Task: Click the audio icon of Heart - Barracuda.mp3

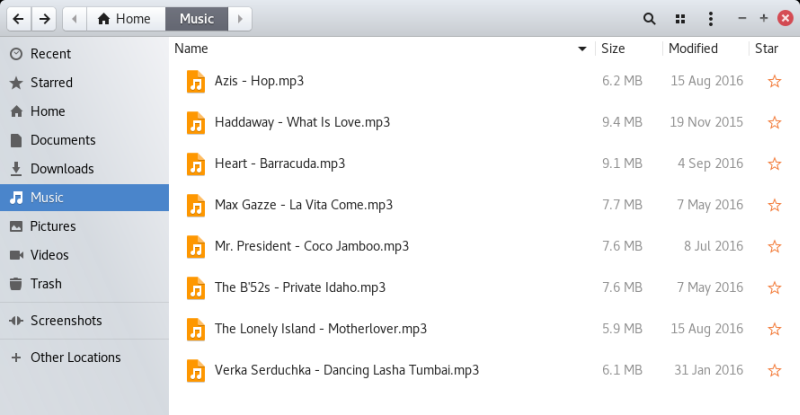Action: 196,164
